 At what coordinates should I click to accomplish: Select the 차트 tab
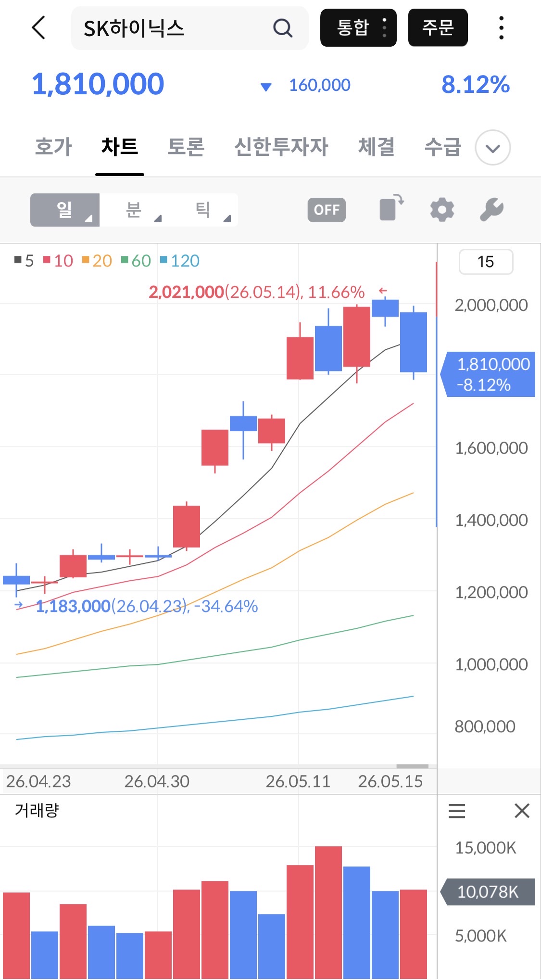120,147
